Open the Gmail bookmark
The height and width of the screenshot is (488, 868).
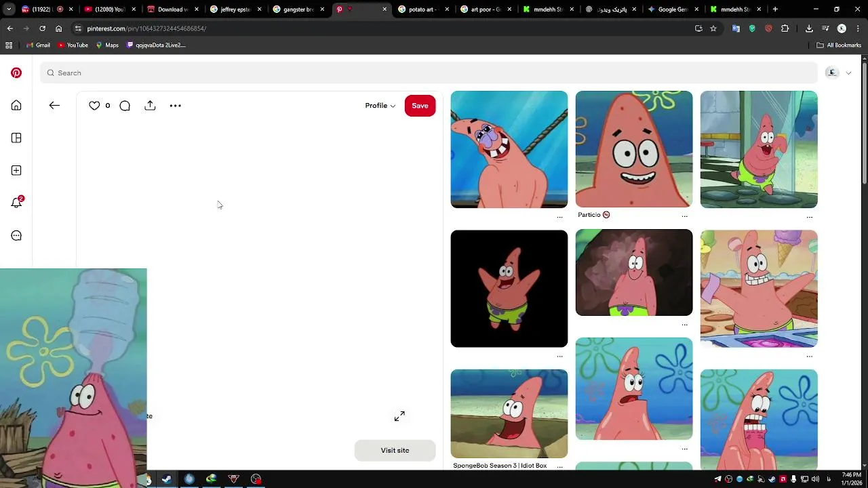click(x=38, y=45)
